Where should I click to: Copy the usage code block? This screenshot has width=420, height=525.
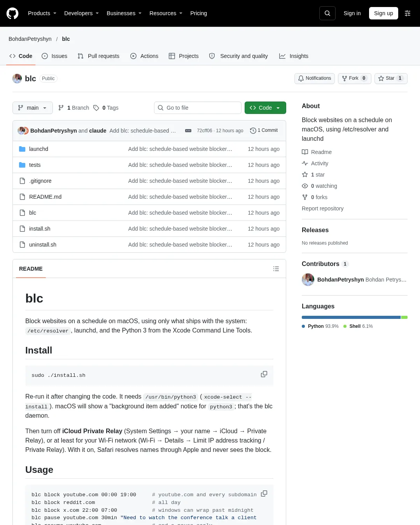(264, 493)
